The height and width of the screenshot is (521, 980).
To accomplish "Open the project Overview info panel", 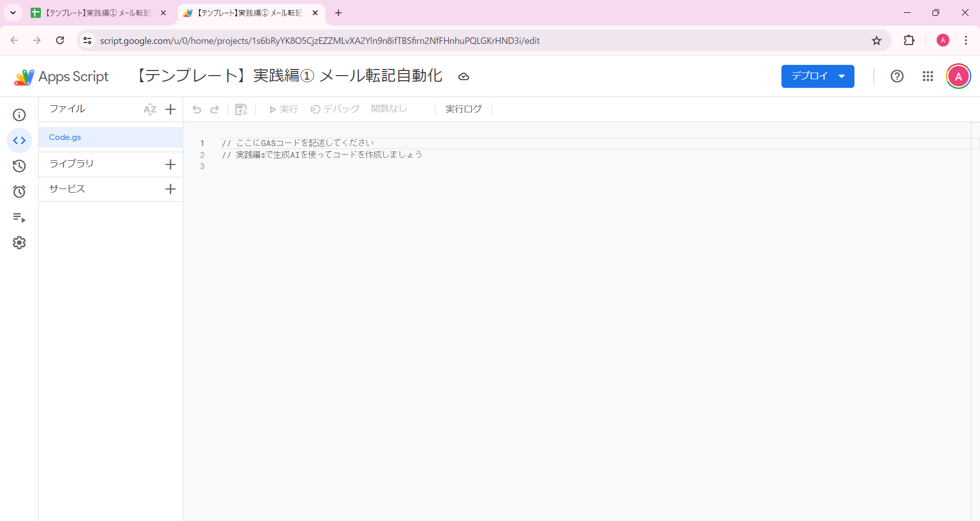I will click(19, 115).
